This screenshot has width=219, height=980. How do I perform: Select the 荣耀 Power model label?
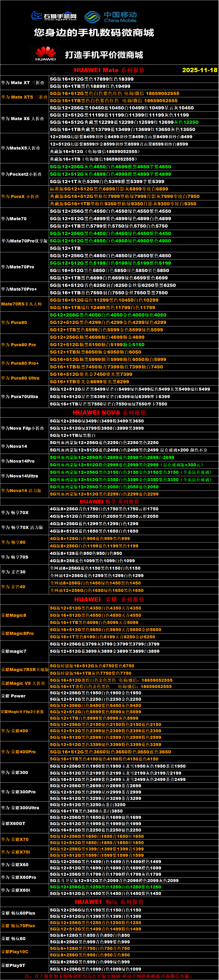coord(13,696)
